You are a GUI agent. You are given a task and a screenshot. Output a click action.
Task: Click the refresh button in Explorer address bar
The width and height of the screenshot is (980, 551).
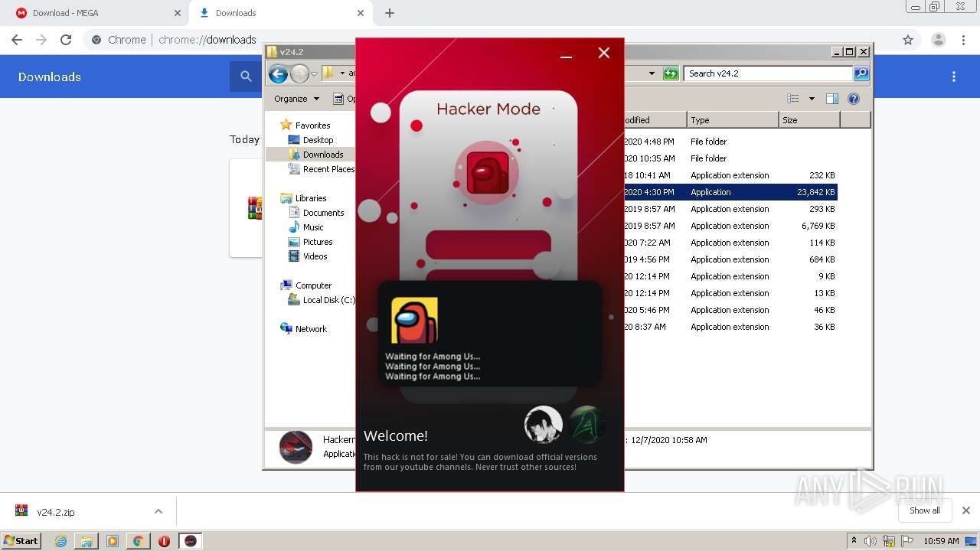pyautogui.click(x=671, y=73)
